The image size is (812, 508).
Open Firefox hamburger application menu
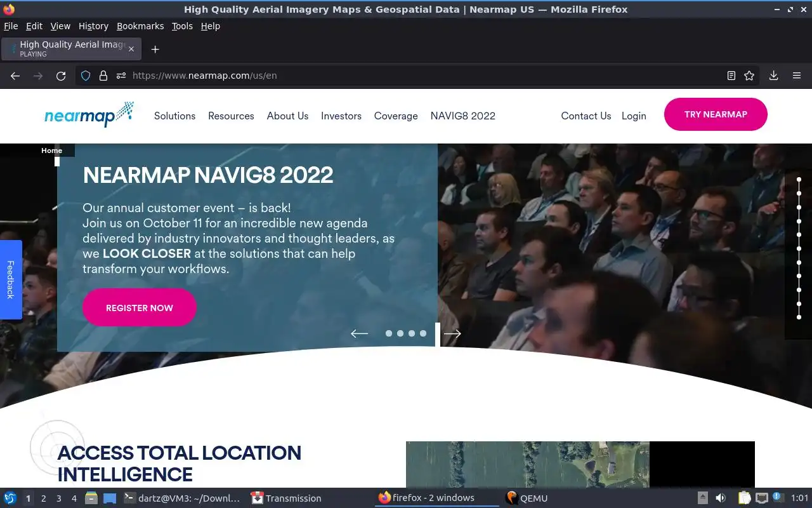[797, 76]
